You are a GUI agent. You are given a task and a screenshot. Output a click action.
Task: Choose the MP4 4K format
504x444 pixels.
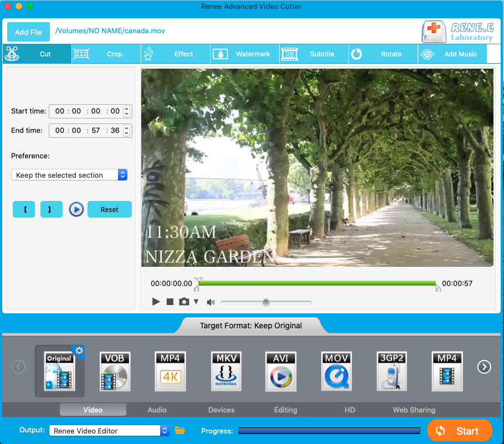pyautogui.click(x=170, y=371)
